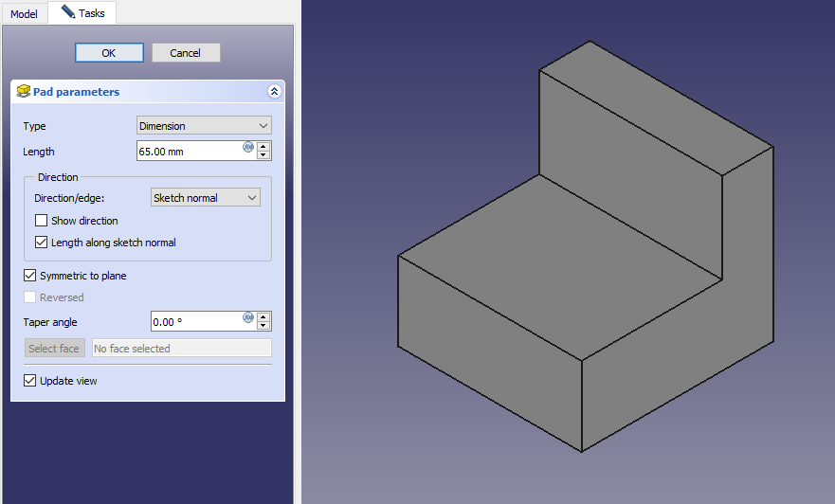Screen dimensions: 835x504
Task: Collapse the Pad parameters panel
Action: pyautogui.click(x=274, y=92)
